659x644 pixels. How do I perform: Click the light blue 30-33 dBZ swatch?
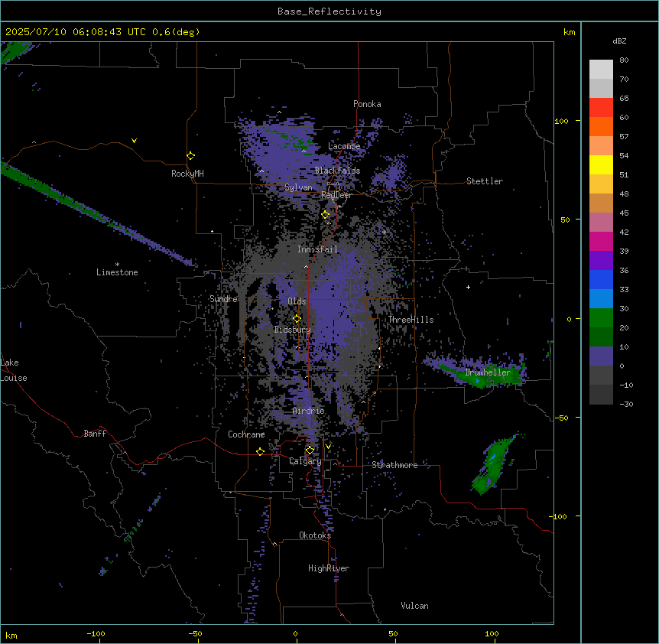click(x=601, y=298)
